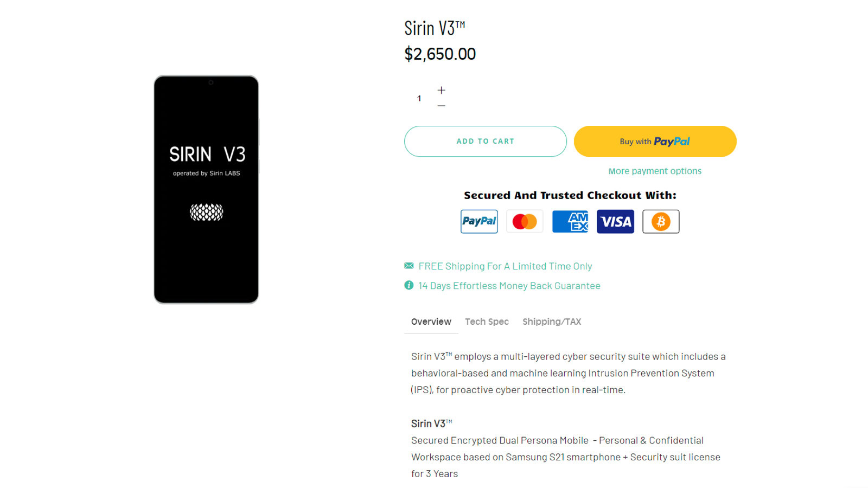Click the Bitcoin payment icon
Screen dimensions: 868x488
point(661,221)
